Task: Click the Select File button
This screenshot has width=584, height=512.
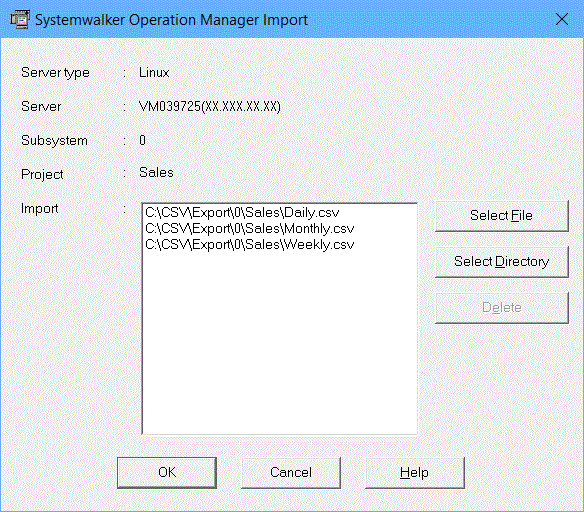Action: (501, 216)
